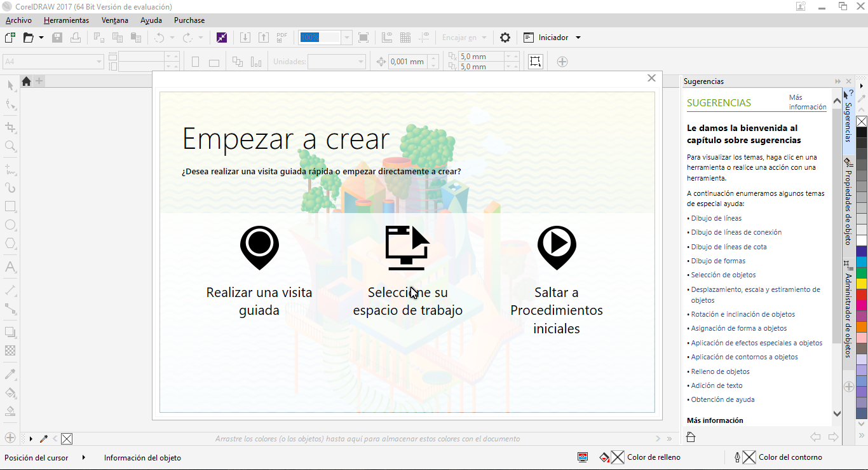Click the new document plus tab
Screen dimensions: 868x470
coord(39,81)
